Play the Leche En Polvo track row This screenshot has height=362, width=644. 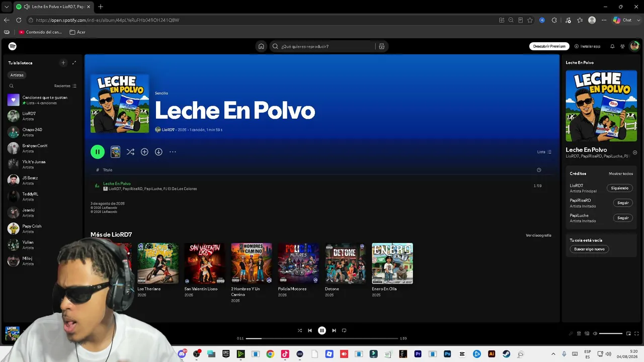[321, 186]
